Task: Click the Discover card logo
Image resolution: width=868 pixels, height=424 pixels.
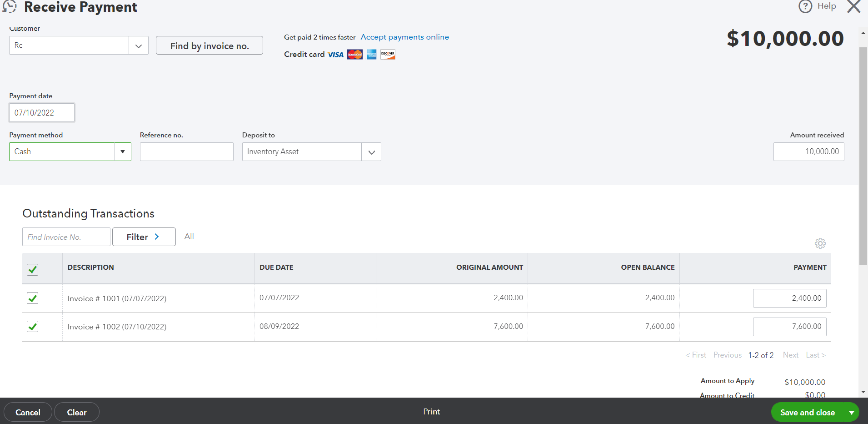Action: pyautogui.click(x=388, y=55)
